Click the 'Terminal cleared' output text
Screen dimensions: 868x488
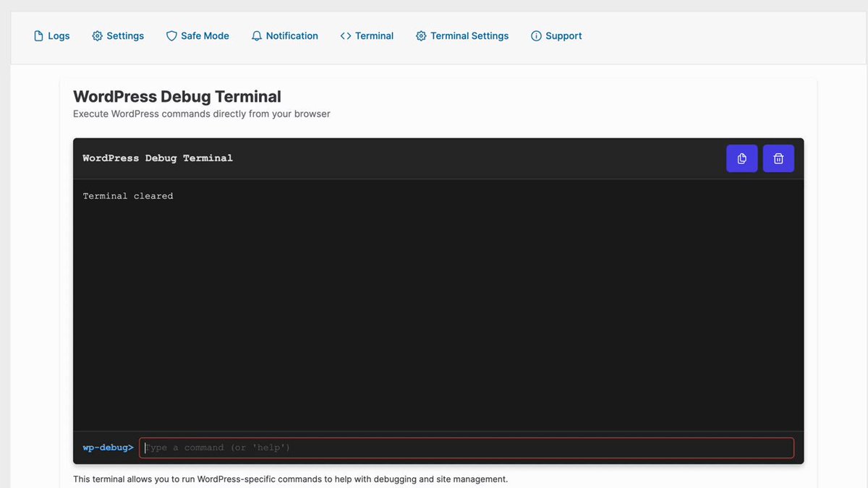tap(128, 196)
